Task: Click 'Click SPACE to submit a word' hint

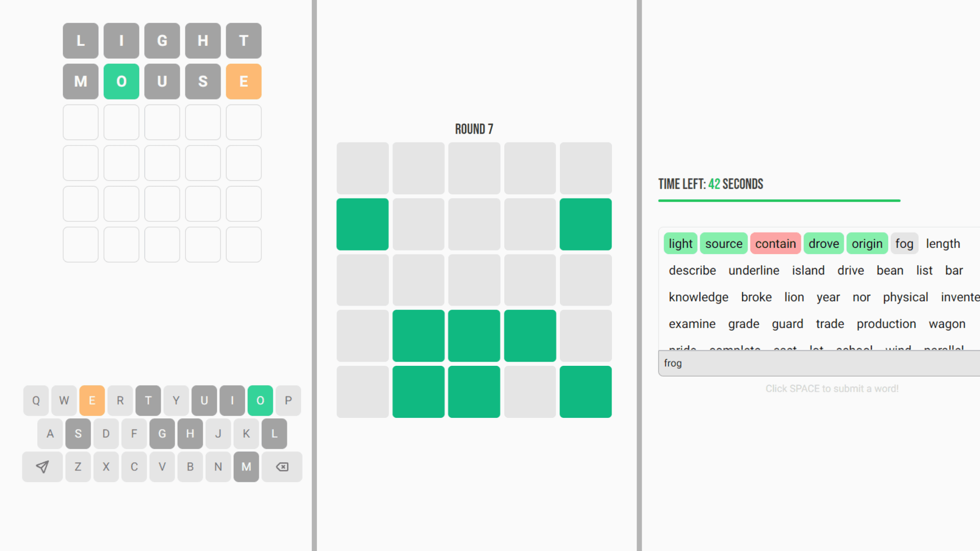Action: [x=832, y=388]
